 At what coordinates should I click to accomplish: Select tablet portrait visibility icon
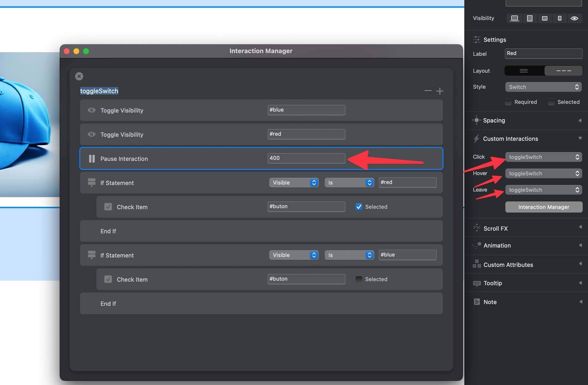[x=530, y=18]
